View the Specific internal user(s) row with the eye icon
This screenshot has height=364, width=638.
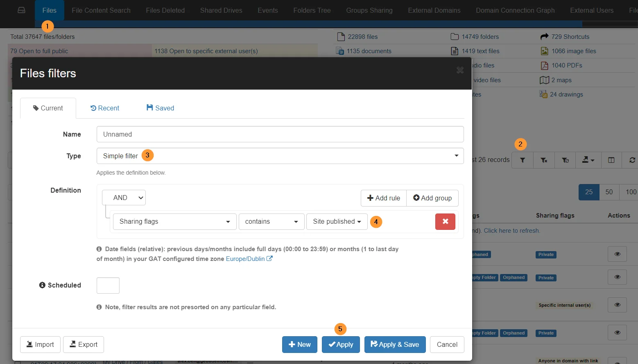(617, 305)
